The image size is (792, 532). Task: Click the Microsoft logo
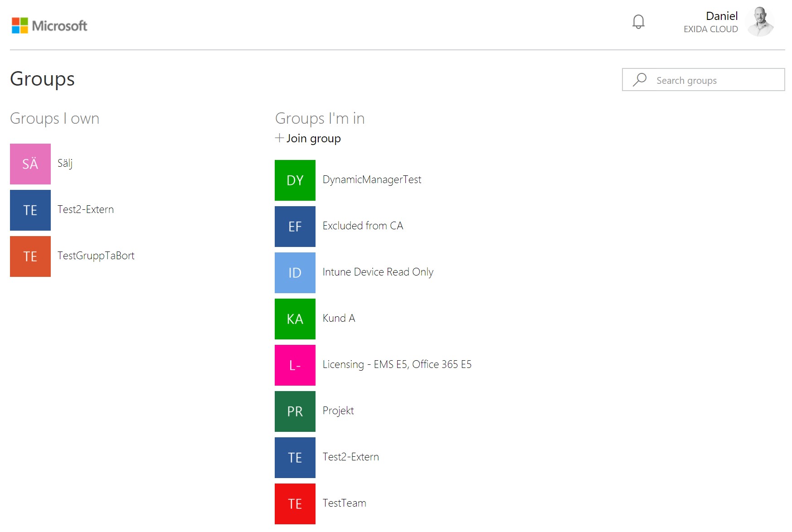click(50, 25)
